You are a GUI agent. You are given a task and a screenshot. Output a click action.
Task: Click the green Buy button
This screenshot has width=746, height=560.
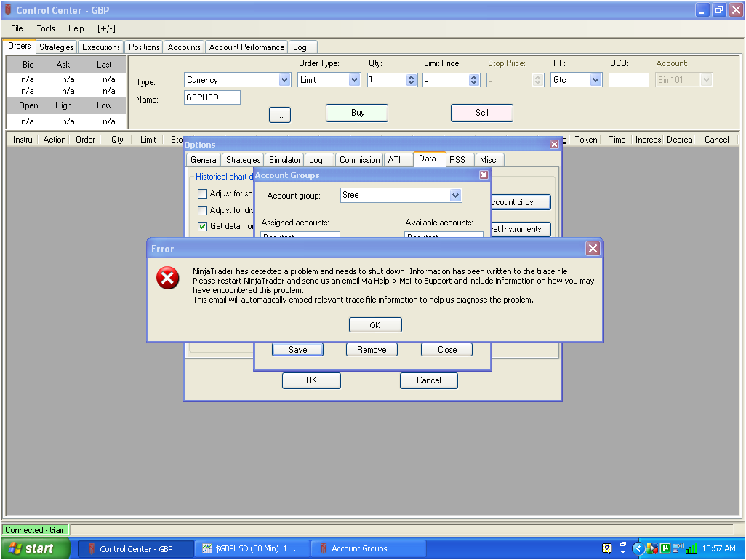(357, 113)
